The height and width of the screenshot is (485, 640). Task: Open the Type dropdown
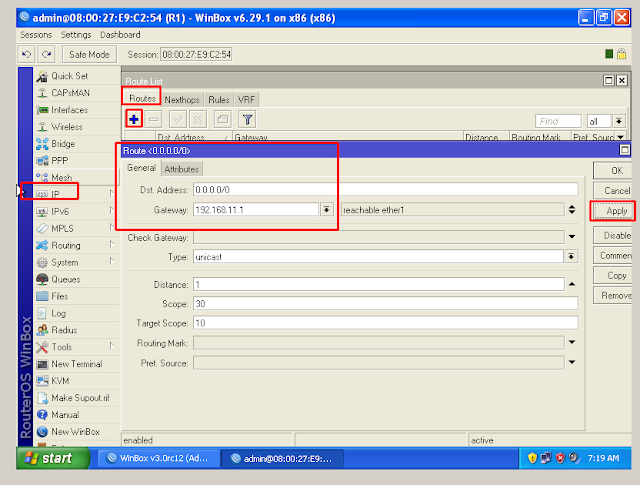571,256
